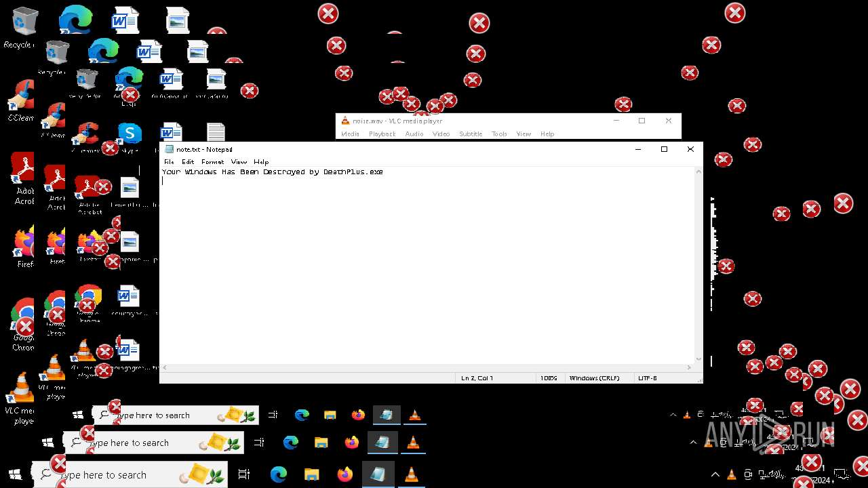
Task: Open volume control on the lowest taskbar
Action: [x=776, y=474]
